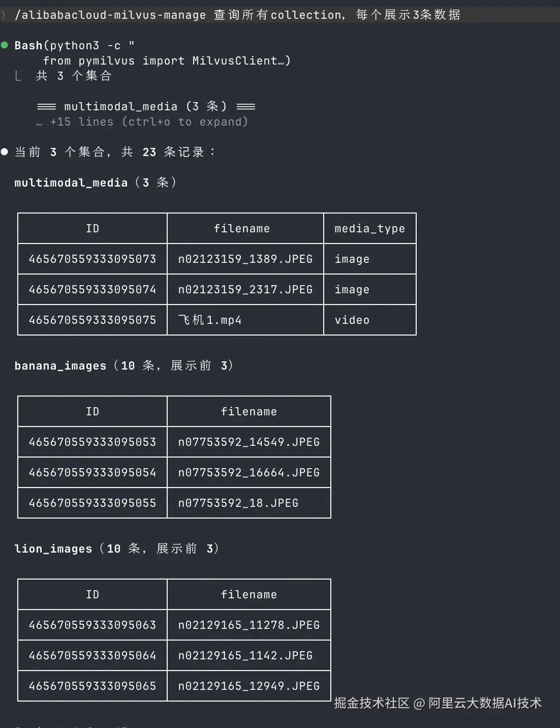The image size is (560, 728).
Task: Click the multimodal_media (3 条) output header line
Action: [x=146, y=106]
